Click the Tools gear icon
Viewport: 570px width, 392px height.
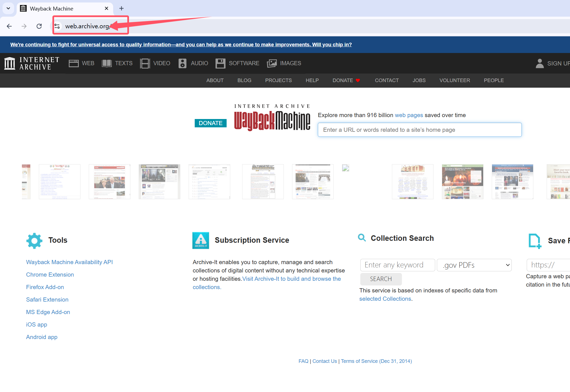[x=34, y=241]
